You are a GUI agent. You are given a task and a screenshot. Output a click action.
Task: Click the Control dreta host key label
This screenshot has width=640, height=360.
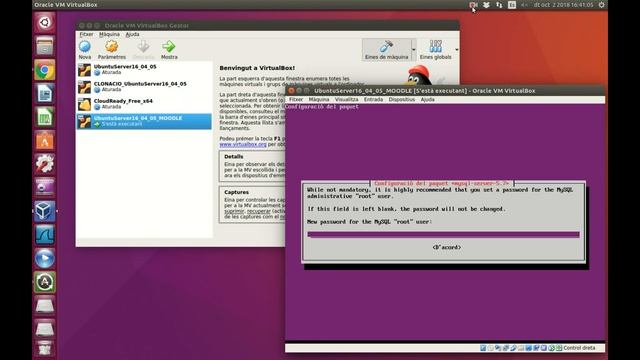click(579, 348)
